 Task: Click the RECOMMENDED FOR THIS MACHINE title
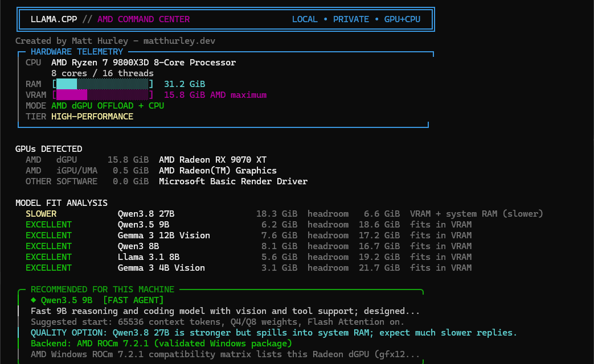pyautogui.click(x=103, y=289)
